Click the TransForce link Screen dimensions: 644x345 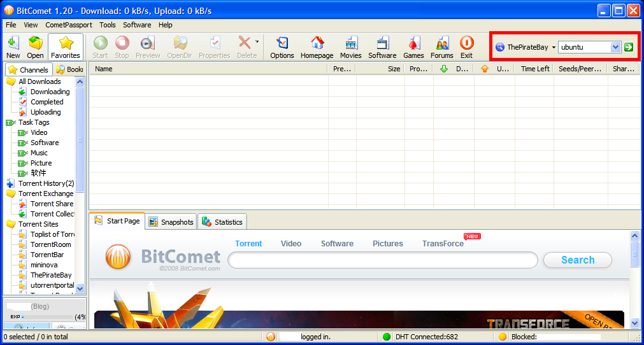tap(443, 244)
